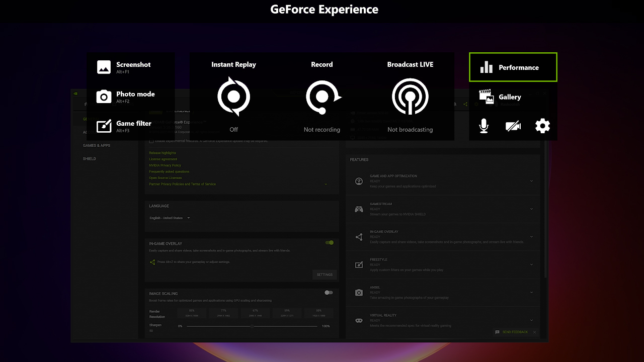Expand the Virtual Reality feature chevron
Viewport: 644px width, 362px height.
coord(532,320)
